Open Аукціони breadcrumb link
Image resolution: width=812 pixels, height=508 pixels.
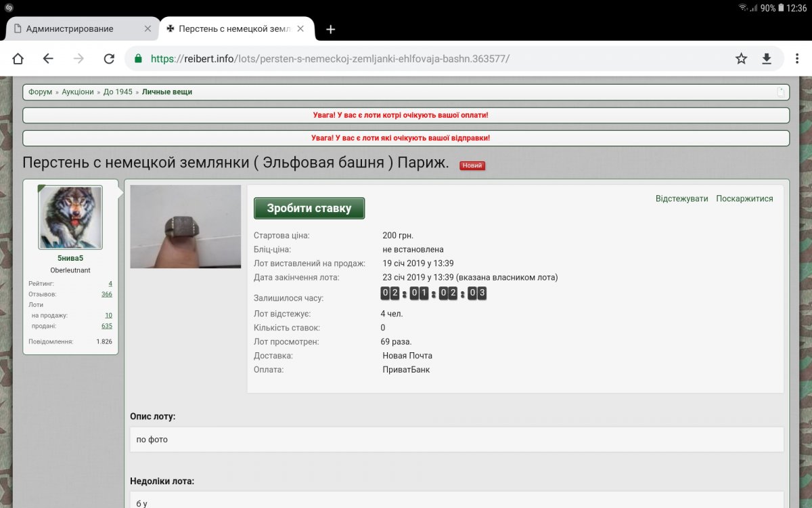point(78,92)
